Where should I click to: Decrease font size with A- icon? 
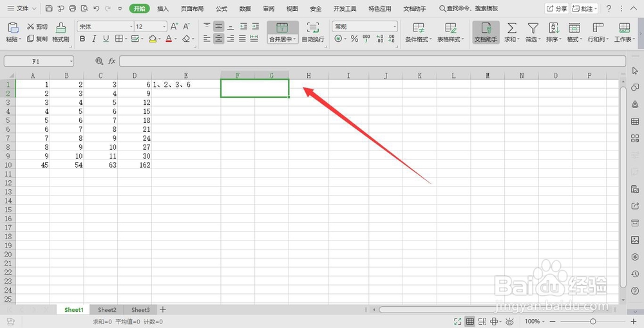187,26
